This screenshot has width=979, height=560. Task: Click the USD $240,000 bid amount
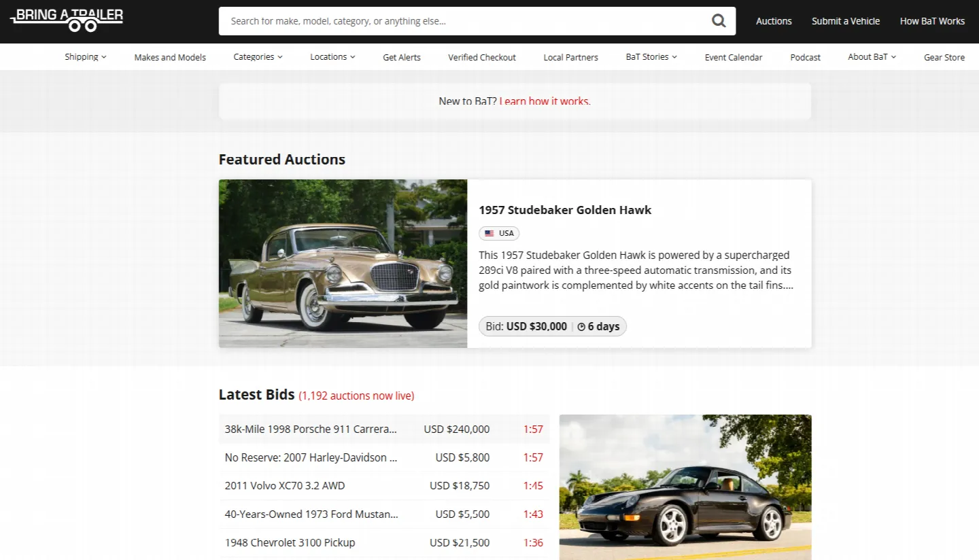tap(457, 429)
